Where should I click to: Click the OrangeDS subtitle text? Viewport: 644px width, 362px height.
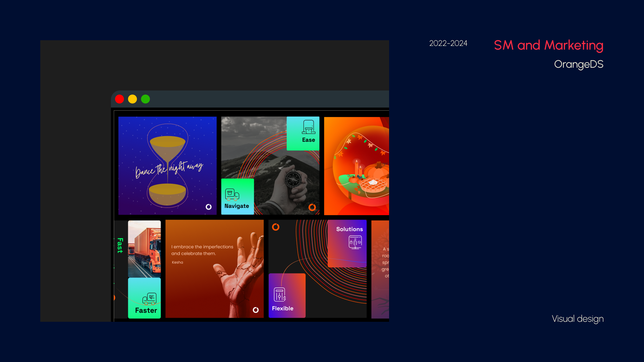pos(579,64)
